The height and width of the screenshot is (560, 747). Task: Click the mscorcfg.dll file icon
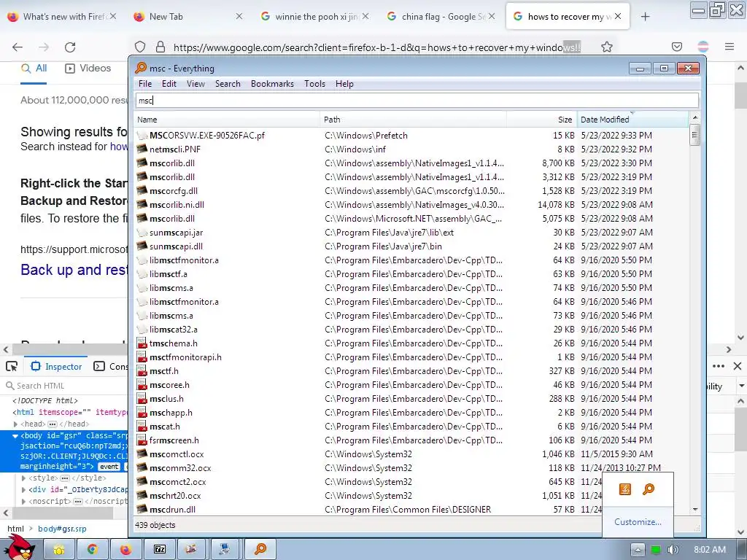tap(142, 190)
